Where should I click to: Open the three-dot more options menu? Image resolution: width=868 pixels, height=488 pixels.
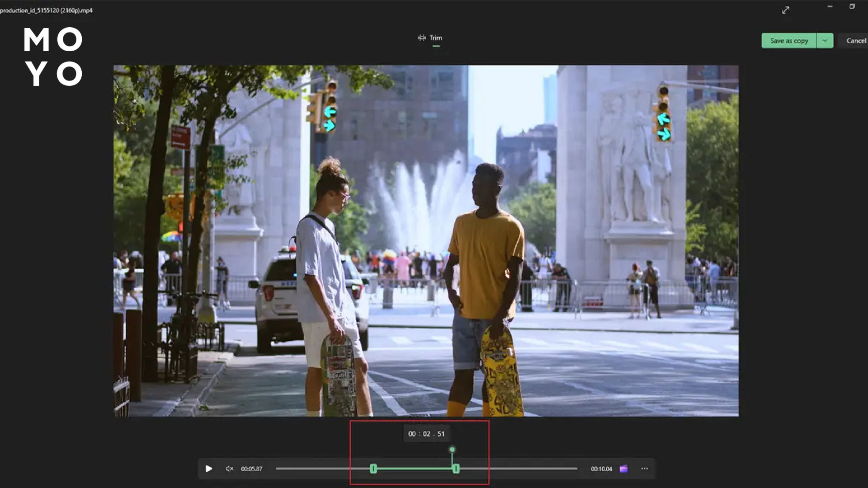(644, 469)
